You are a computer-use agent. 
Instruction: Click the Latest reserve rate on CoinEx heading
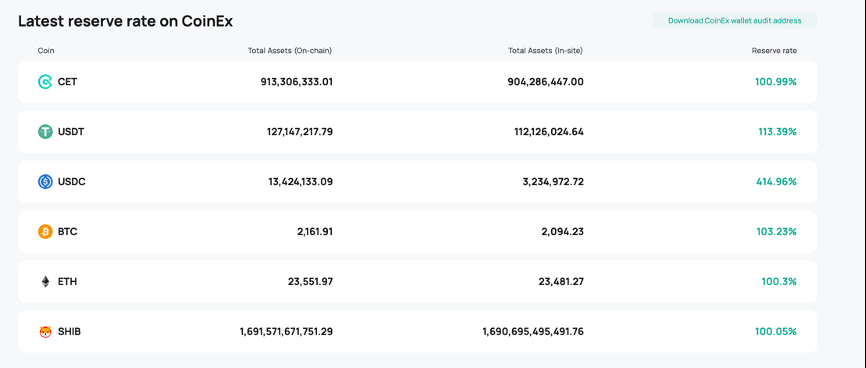(x=125, y=21)
